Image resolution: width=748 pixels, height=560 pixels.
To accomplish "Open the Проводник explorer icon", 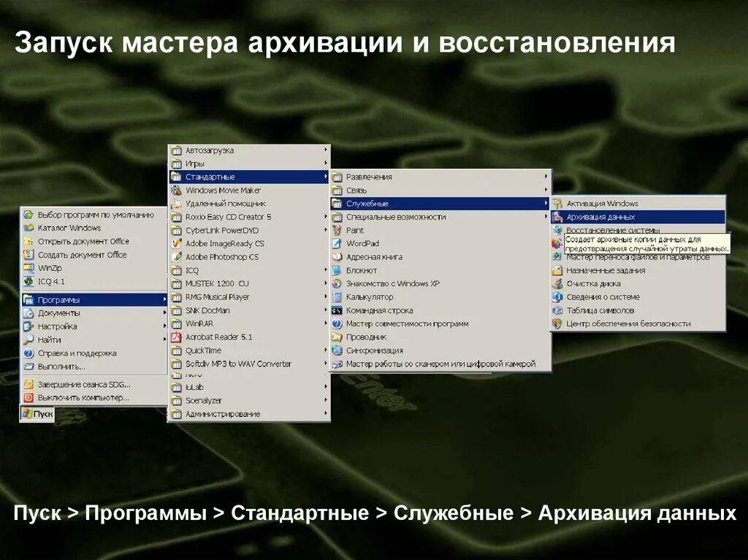I will click(x=337, y=337).
